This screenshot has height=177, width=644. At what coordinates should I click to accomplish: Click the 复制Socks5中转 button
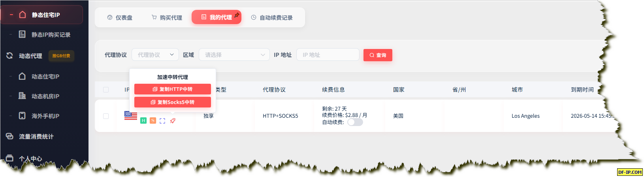point(173,102)
